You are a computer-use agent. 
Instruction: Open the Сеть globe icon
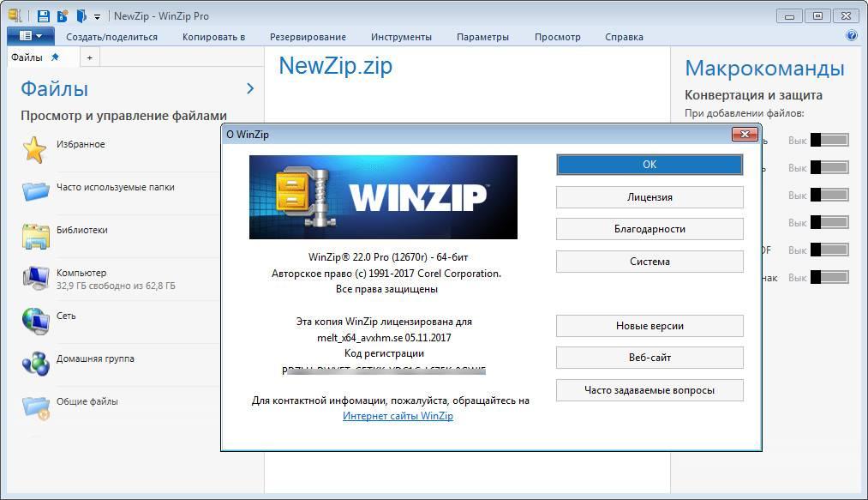[35, 321]
